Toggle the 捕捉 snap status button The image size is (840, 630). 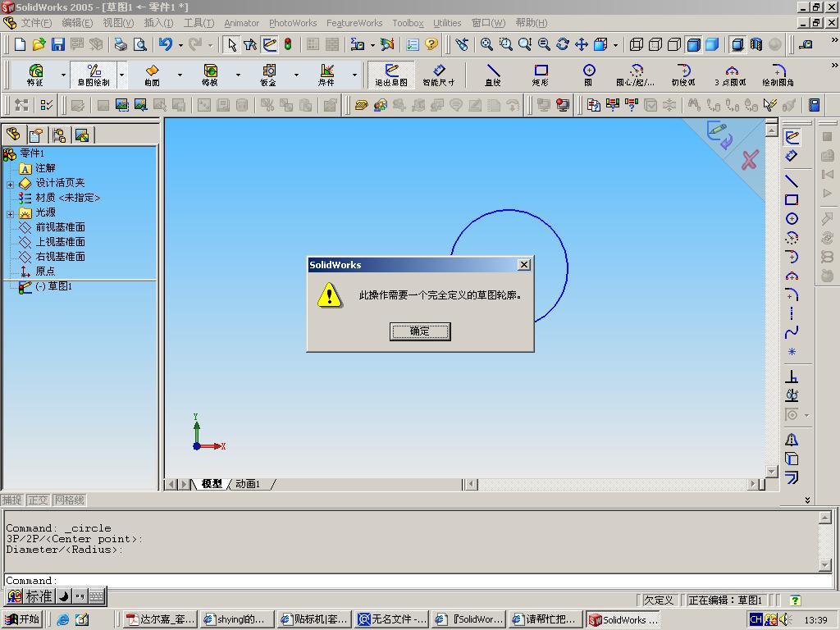(11, 500)
